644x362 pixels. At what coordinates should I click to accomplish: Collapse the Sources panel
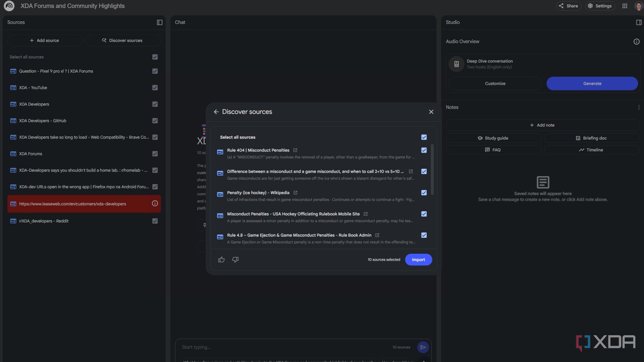point(159,22)
